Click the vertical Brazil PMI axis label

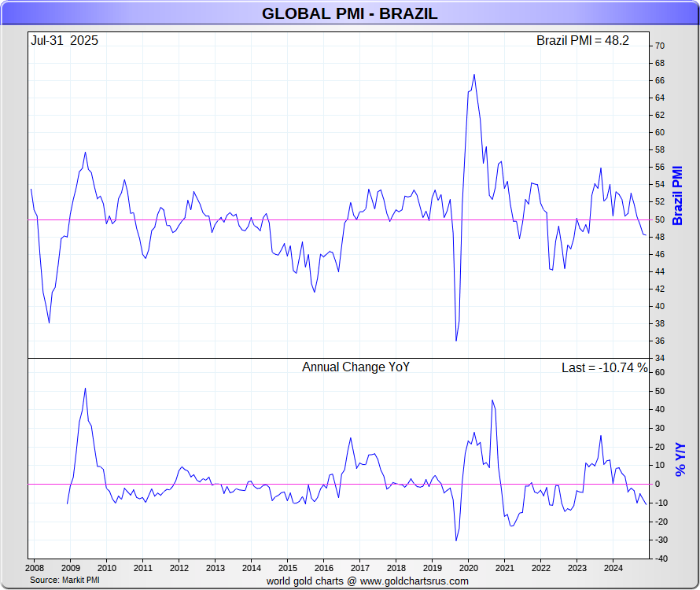(677, 196)
